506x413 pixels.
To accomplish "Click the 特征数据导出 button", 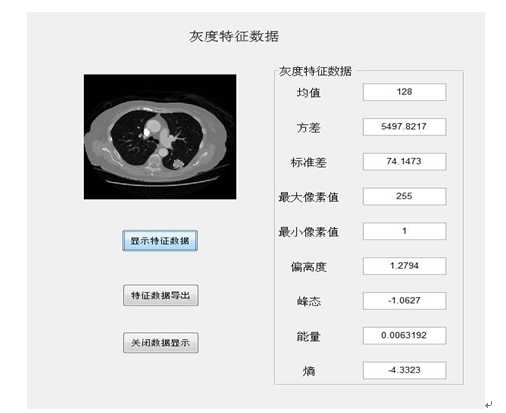I will coord(161,295).
